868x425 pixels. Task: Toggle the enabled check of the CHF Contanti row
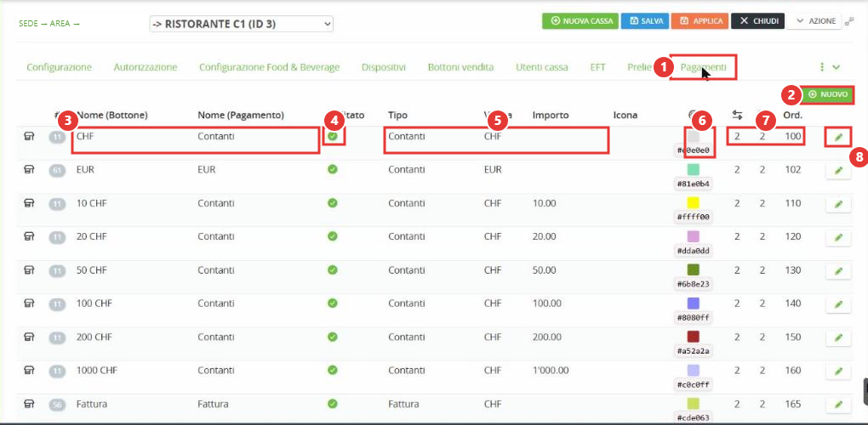click(x=334, y=137)
